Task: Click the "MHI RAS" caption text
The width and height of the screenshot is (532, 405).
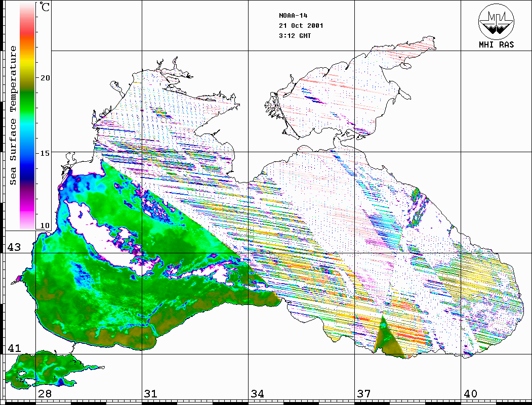Action: [496, 44]
